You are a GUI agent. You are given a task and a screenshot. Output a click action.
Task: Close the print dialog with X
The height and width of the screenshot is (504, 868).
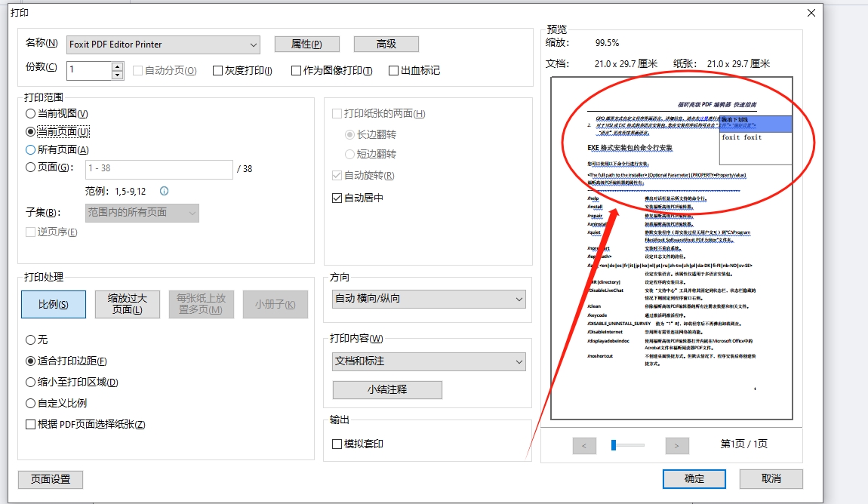(811, 13)
